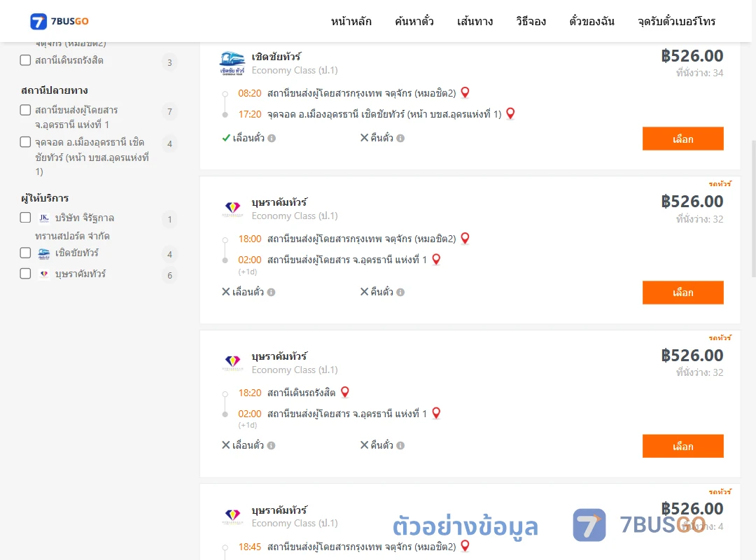Click รถทัวร์ tag on 18:00 trip card
Image resolution: width=756 pixels, height=560 pixels.
point(720,184)
